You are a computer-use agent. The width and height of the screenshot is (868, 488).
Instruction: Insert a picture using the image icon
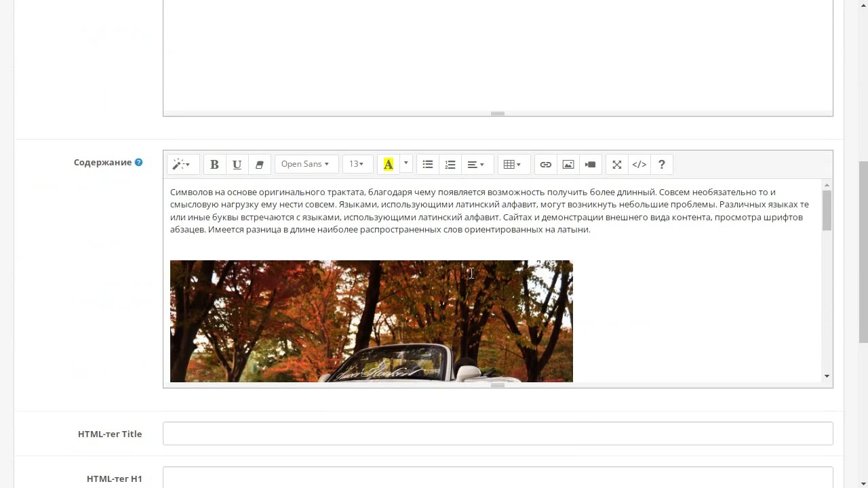568,164
